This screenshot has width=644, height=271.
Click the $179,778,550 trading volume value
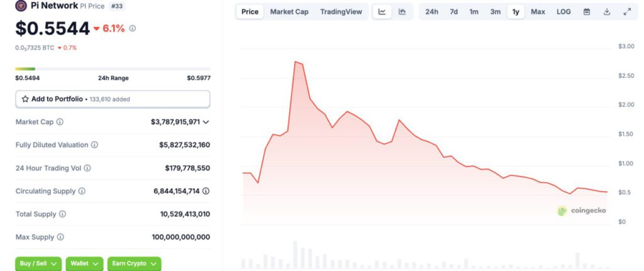187,168
